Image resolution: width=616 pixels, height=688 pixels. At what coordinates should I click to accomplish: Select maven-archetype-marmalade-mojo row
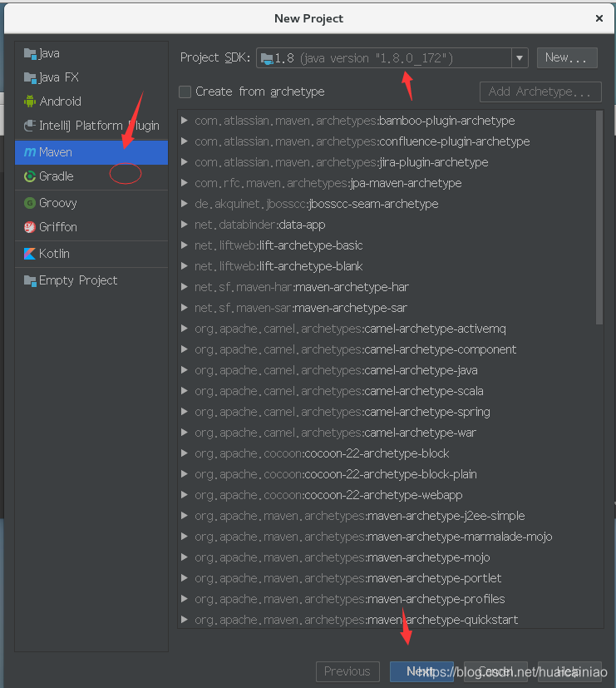[387, 537]
